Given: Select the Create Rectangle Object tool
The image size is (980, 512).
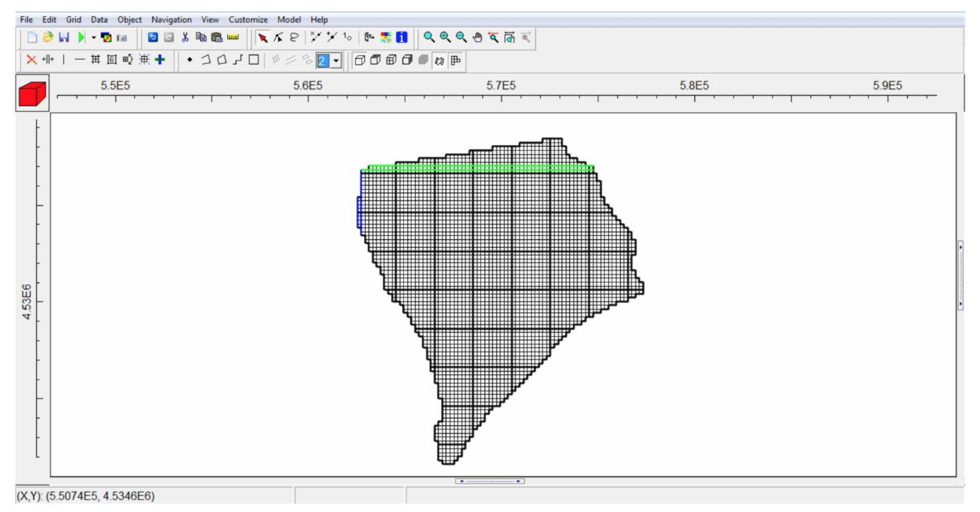Looking at the screenshot, I should 254,60.
